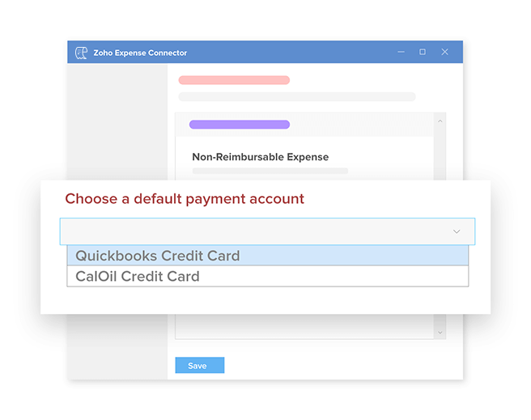The image size is (531, 420).
Task: Click the Non-Reimbursable Expense heading
Action: pyautogui.click(x=260, y=157)
